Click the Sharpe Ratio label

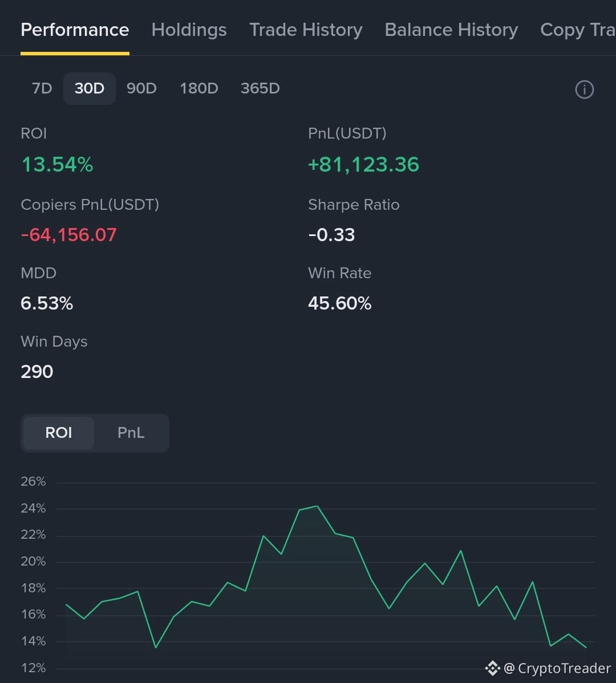pyautogui.click(x=354, y=205)
